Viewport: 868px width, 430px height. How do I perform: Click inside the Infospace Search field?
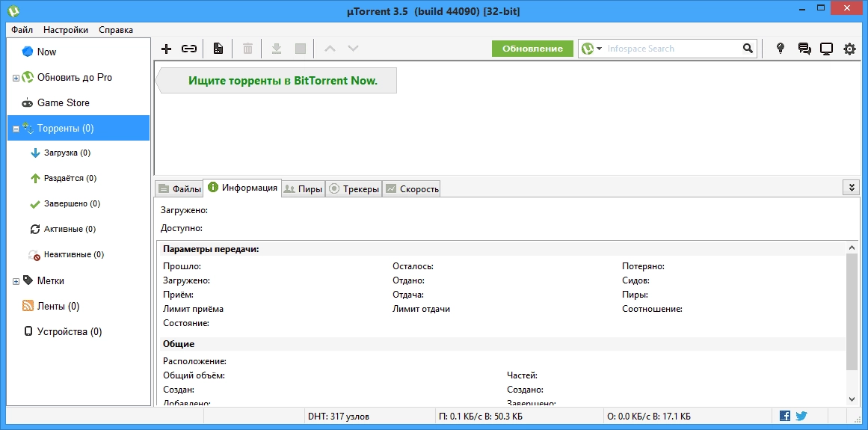coord(673,49)
